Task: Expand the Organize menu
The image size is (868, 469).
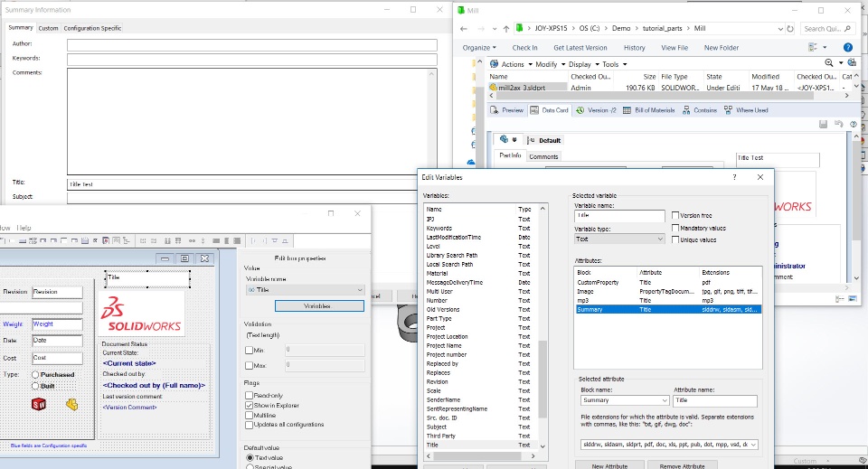Action: tap(479, 48)
